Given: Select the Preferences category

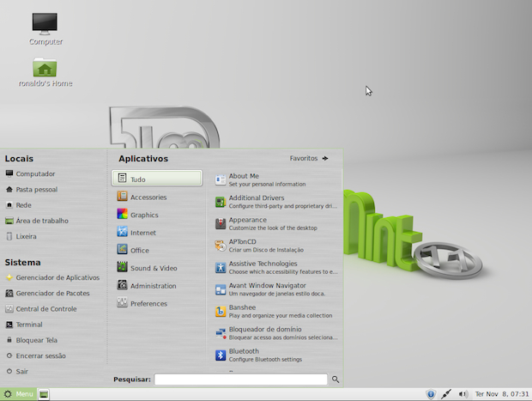Looking at the screenshot, I should [x=157, y=303].
